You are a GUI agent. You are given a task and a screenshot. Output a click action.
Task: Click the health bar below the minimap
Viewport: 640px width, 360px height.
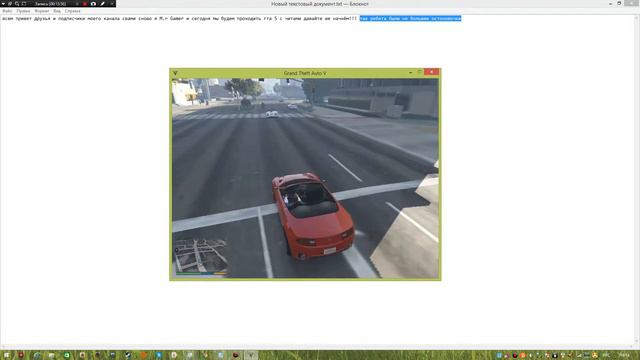point(189,273)
